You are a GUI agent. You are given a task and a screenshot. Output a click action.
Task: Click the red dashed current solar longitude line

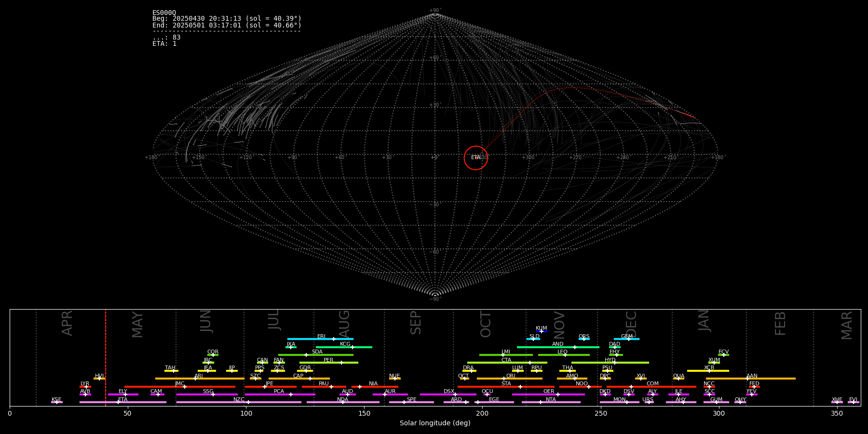106,357
